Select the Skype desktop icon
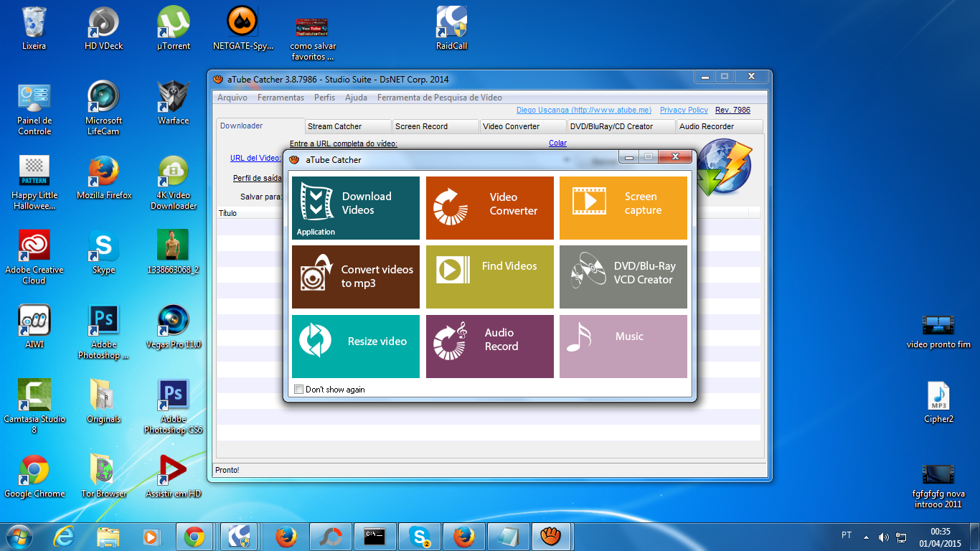Image resolution: width=980 pixels, height=551 pixels. tap(104, 253)
